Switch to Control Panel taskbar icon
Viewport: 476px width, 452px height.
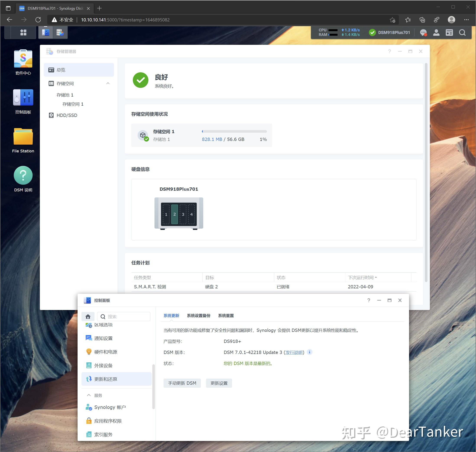click(45, 32)
